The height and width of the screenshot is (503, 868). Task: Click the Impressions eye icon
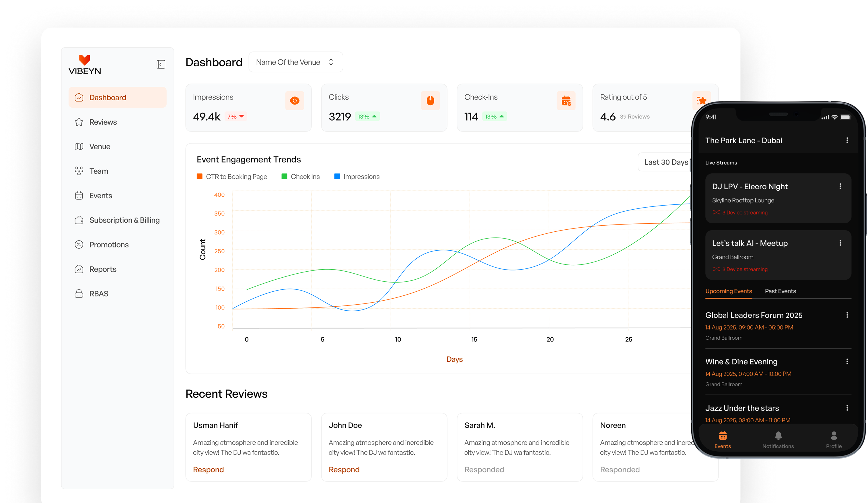295,101
